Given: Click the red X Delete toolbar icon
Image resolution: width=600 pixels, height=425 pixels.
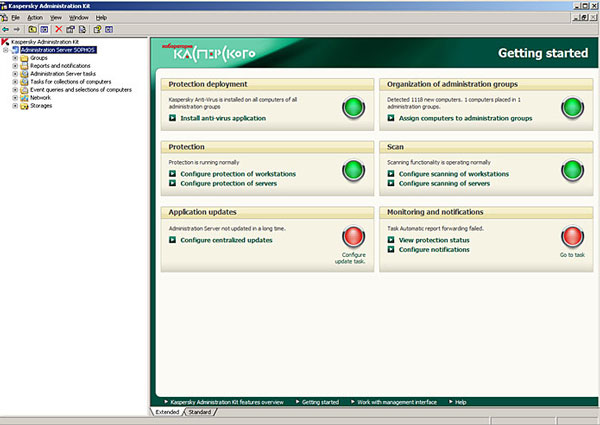Looking at the screenshot, I should click(x=59, y=29).
